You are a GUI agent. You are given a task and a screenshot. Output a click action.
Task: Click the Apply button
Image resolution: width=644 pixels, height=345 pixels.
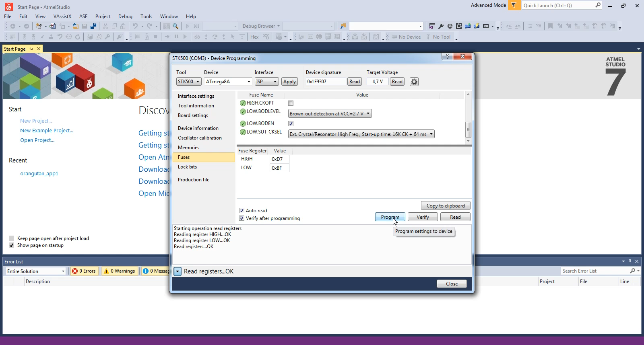[289, 82]
